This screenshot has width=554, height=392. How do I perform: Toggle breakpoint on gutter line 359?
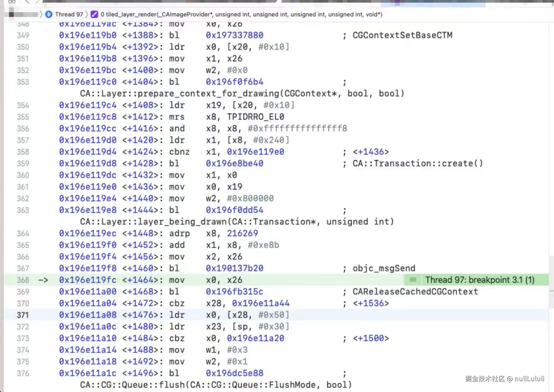pyautogui.click(x=23, y=163)
